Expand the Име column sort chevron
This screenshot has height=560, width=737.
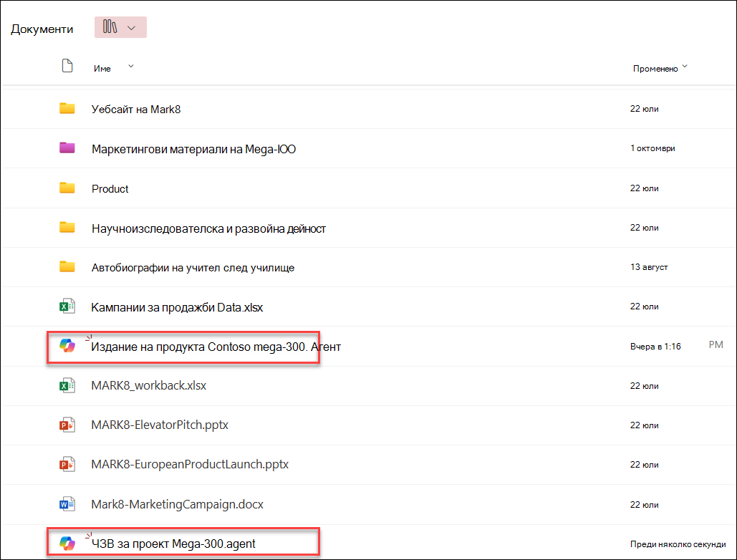tap(131, 67)
